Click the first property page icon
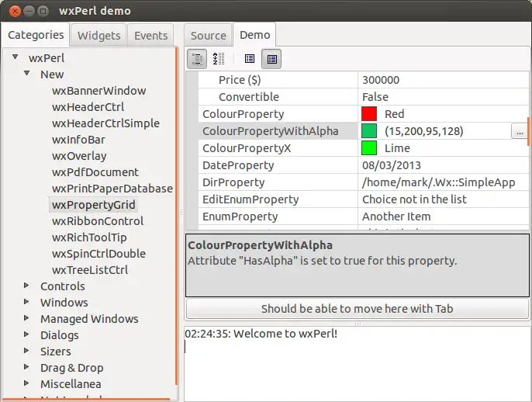The height and width of the screenshot is (402, 532). 249,58
